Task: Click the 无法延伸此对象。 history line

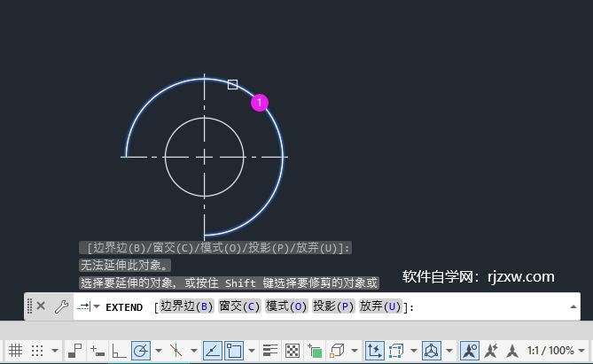Action: [125, 266]
